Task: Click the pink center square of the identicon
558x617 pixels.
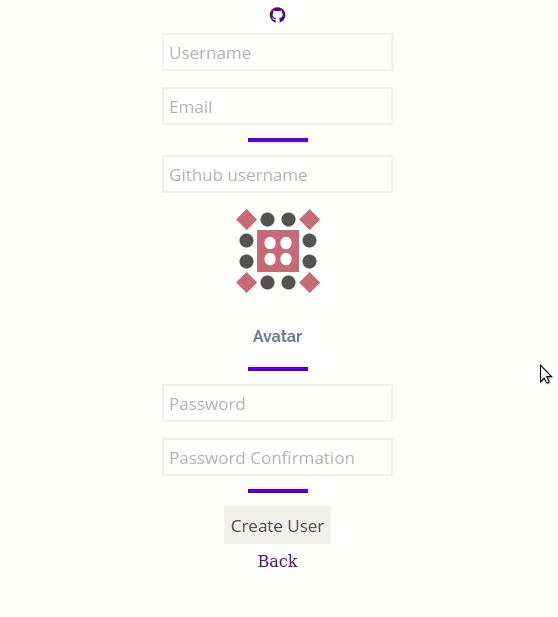Action: (x=278, y=251)
